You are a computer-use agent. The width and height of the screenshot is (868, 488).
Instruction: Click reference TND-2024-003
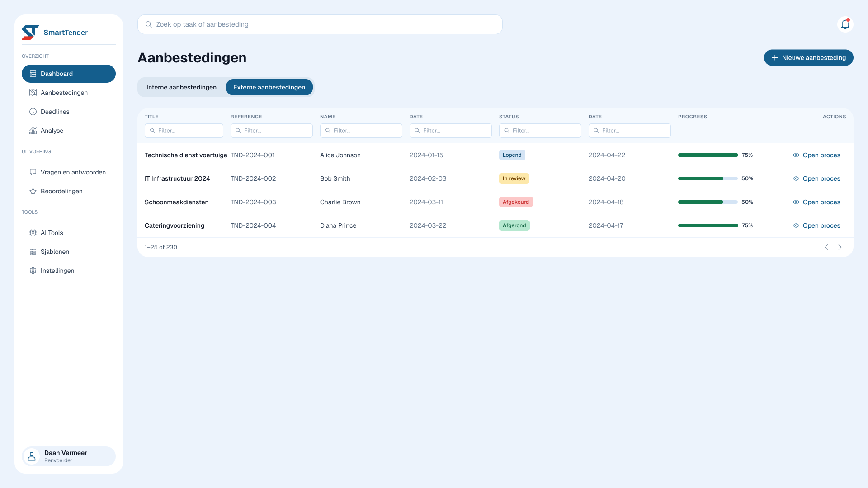(x=253, y=202)
